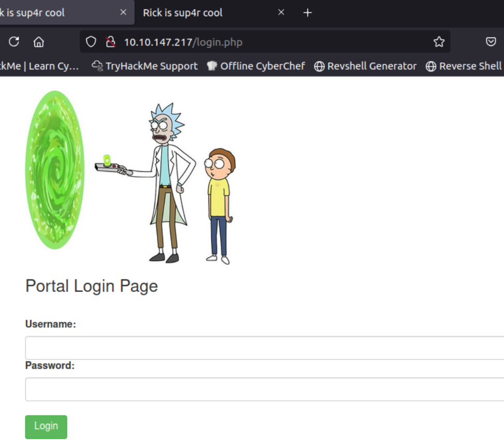Open the Revshell Generator bookmark
Viewport: 504px width, 443px height.
point(365,66)
